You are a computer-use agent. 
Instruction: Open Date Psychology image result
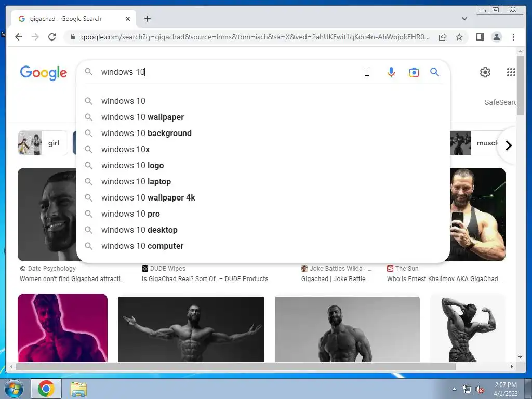point(47,215)
